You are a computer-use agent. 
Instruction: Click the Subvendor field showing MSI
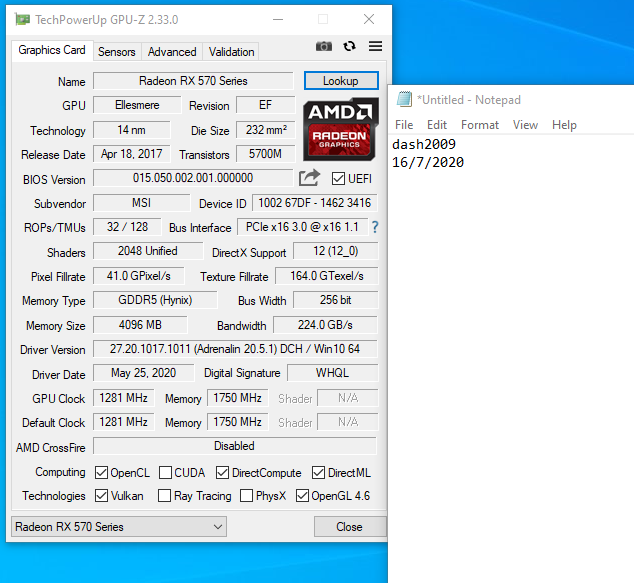point(142,203)
